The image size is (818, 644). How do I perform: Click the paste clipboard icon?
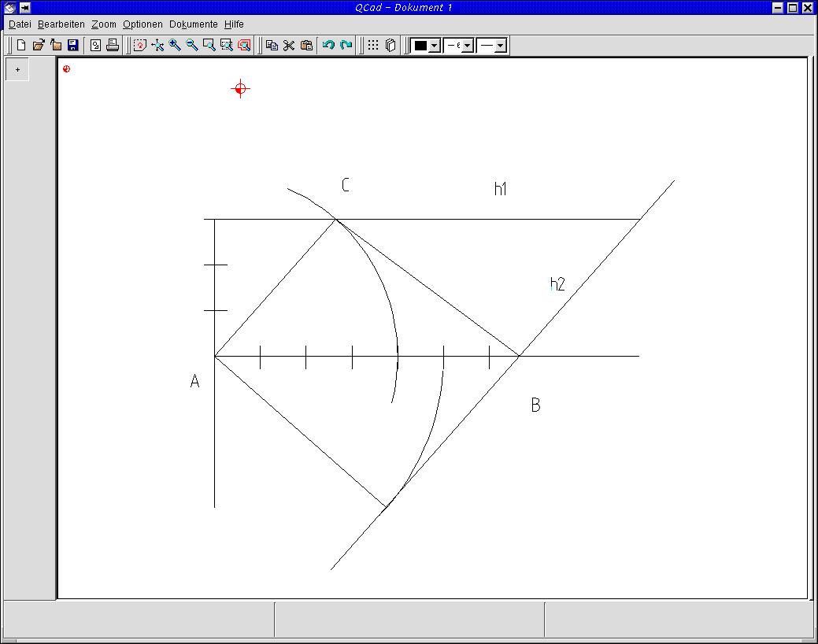pos(306,46)
